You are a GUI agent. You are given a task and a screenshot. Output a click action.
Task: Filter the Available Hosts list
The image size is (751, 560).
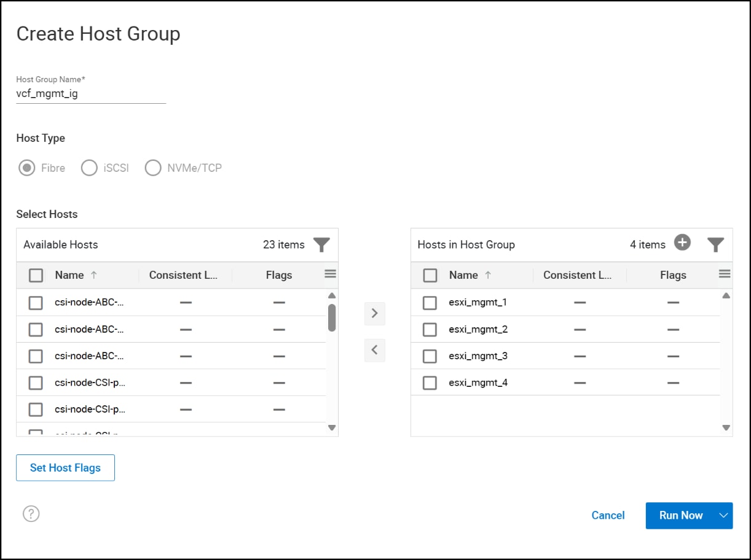coord(321,244)
